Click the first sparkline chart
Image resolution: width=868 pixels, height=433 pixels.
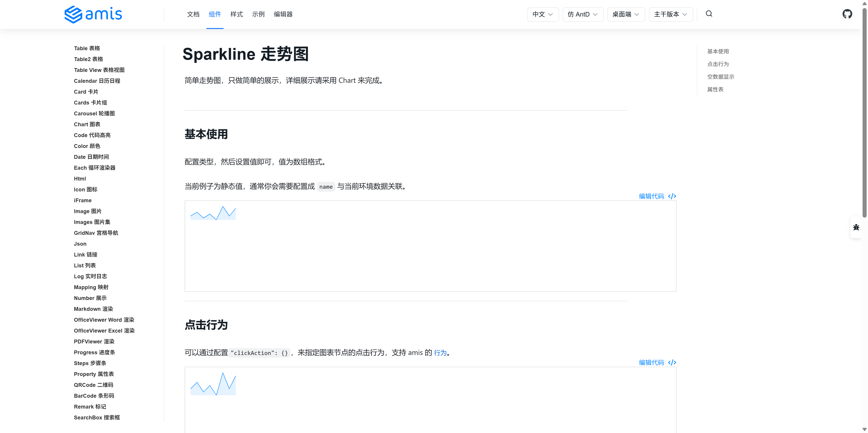(213, 213)
